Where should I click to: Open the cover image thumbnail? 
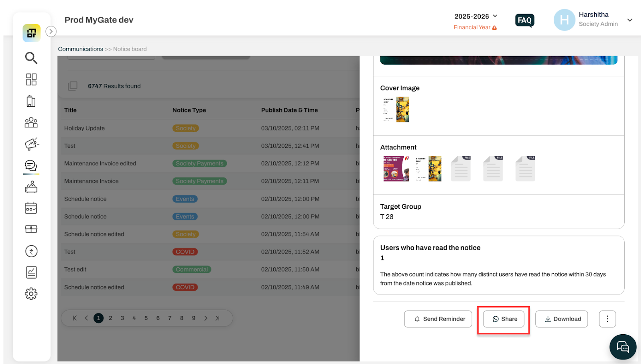[396, 109]
